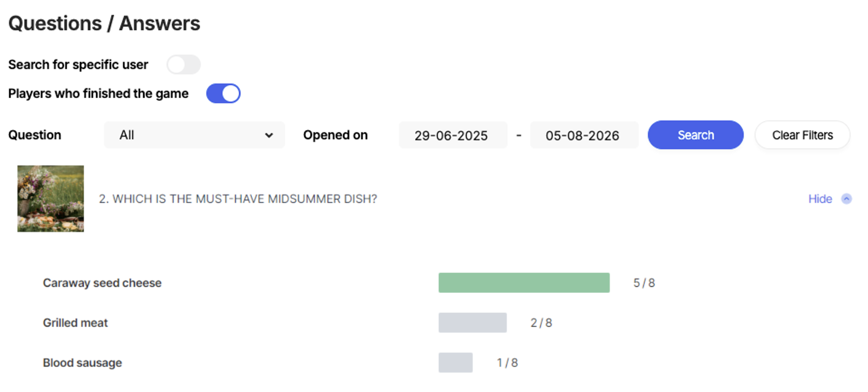Click the green Caraway seed cheese result bar

(524, 283)
